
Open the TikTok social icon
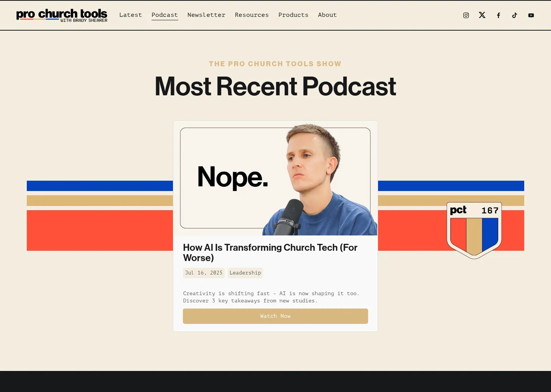[x=514, y=15]
